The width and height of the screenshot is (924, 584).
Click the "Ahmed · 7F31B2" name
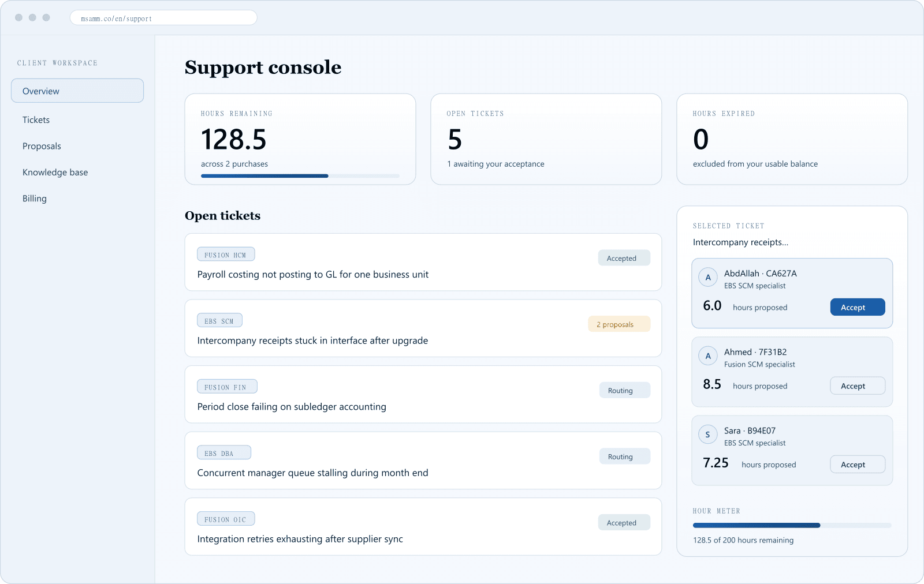755,352
